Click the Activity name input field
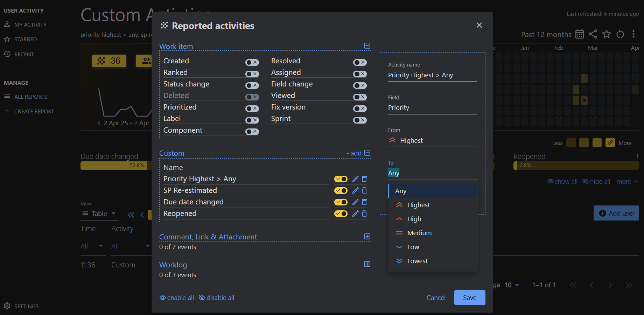 pos(432,75)
